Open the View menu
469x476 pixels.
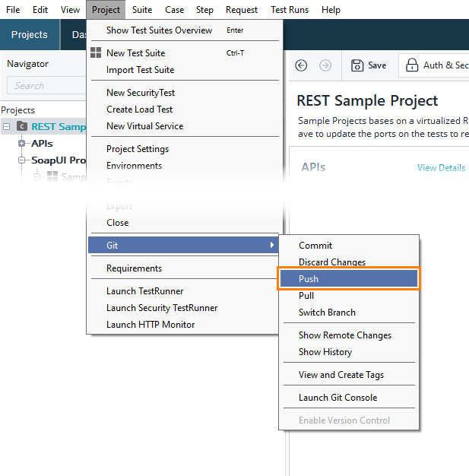(70, 10)
